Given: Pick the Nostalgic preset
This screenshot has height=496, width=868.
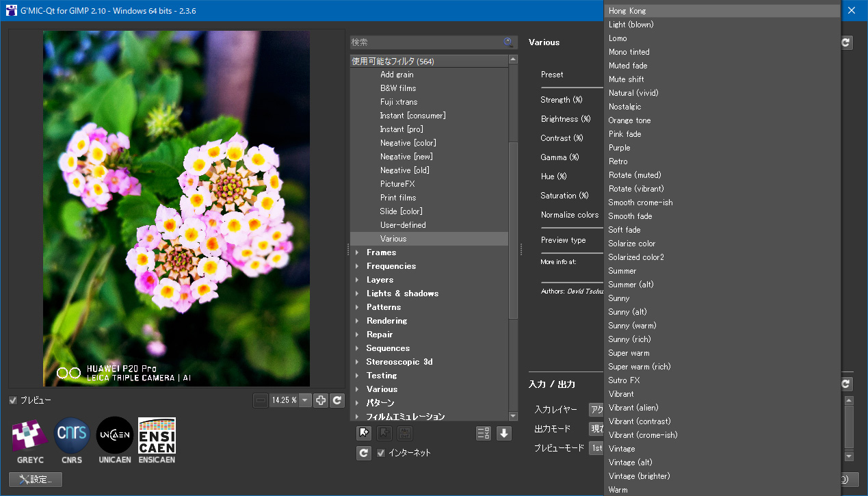Looking at the screenshot, I should (x=722, y=107).
